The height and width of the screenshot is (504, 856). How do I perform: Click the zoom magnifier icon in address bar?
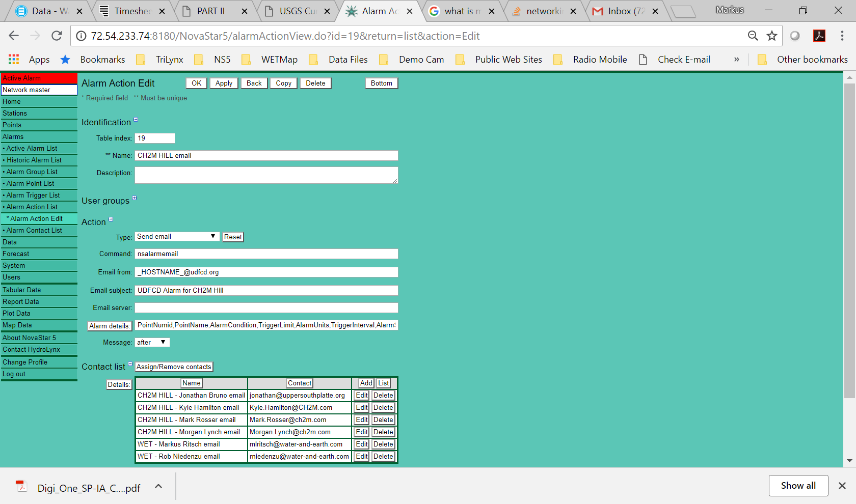(x=753, y=36)
